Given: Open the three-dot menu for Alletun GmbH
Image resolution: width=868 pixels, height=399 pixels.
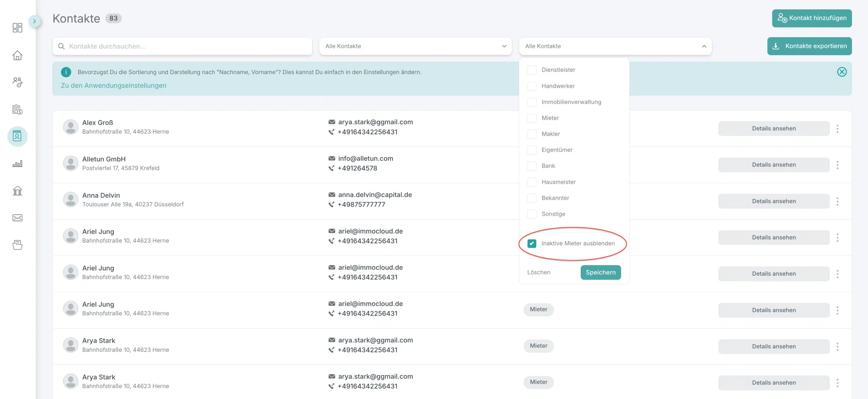Looking at the screenshot, I should (x=837, y=165).
